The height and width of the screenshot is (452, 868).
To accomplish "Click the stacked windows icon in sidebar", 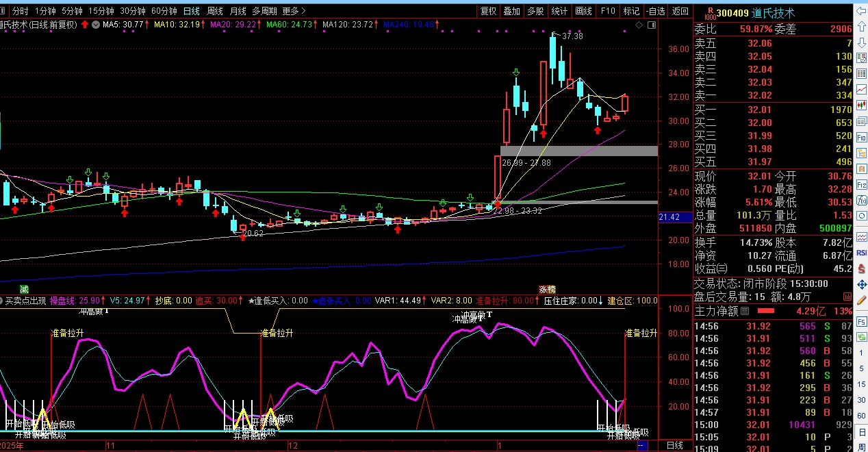I will (861, 121).
